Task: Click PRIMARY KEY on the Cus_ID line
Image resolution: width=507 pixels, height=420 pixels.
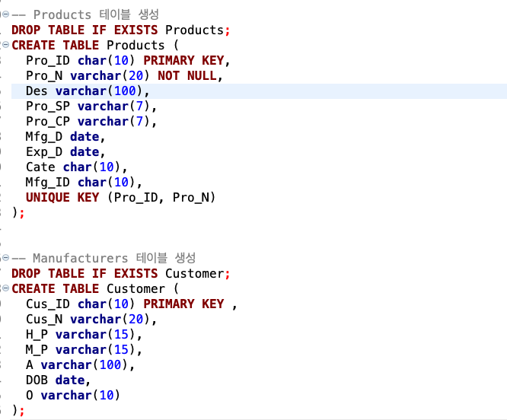Action: tap(183, 304)
